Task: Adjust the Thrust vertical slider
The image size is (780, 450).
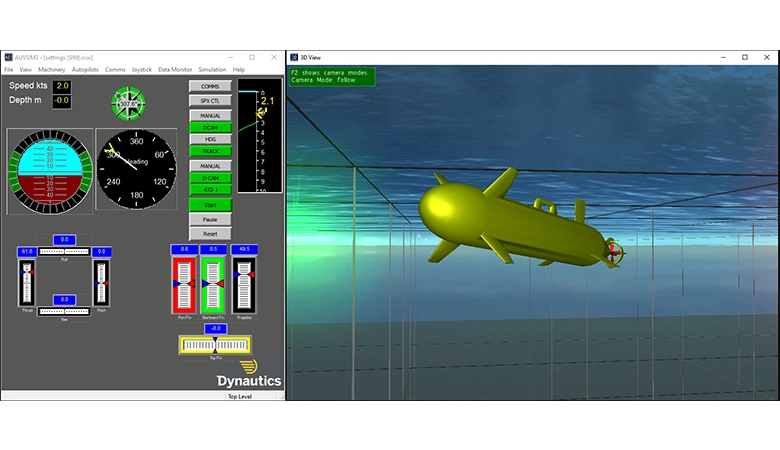Action: (x=27, y=282)
